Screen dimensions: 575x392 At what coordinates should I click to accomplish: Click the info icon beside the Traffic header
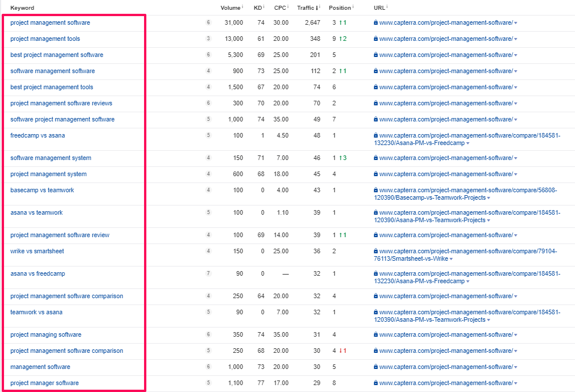320,7
